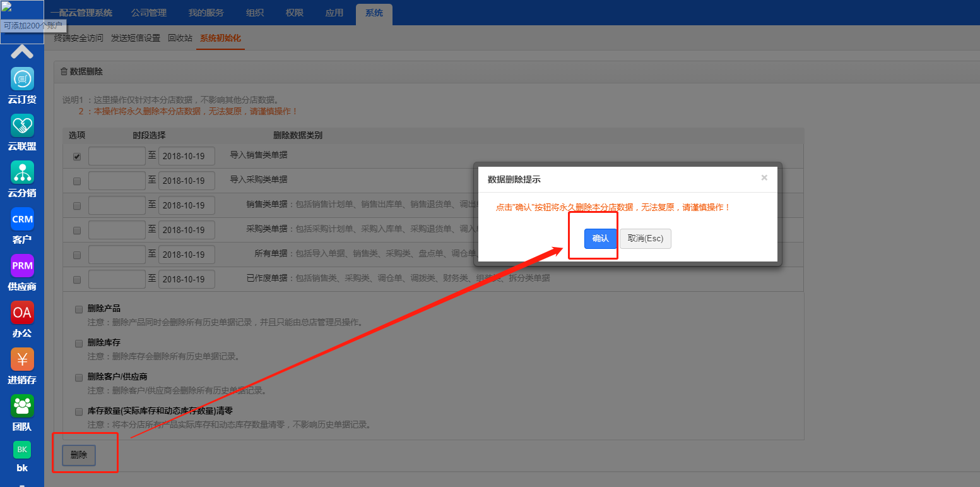This screenshot has width=980, height=487.
Task: Confirm deletion with 确认 button
Action: (x=601, y=239)
